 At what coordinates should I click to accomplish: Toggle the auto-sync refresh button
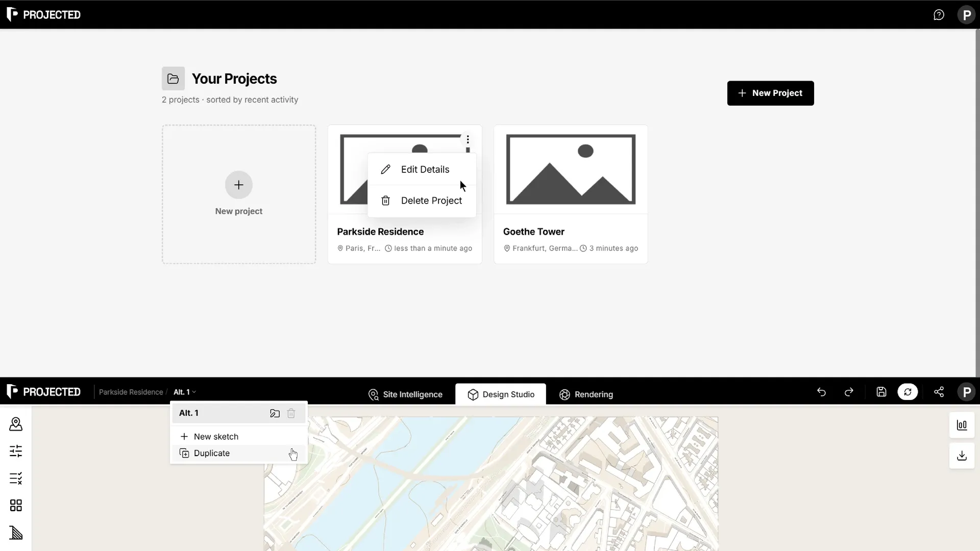point(908,392)
